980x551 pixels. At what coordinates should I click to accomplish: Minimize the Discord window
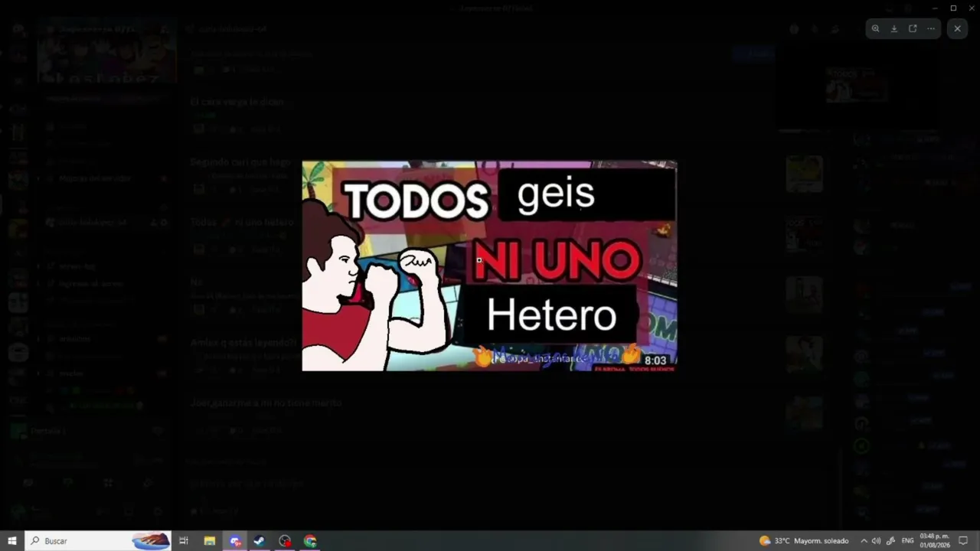pyautogui.click(x=935, y=8)
